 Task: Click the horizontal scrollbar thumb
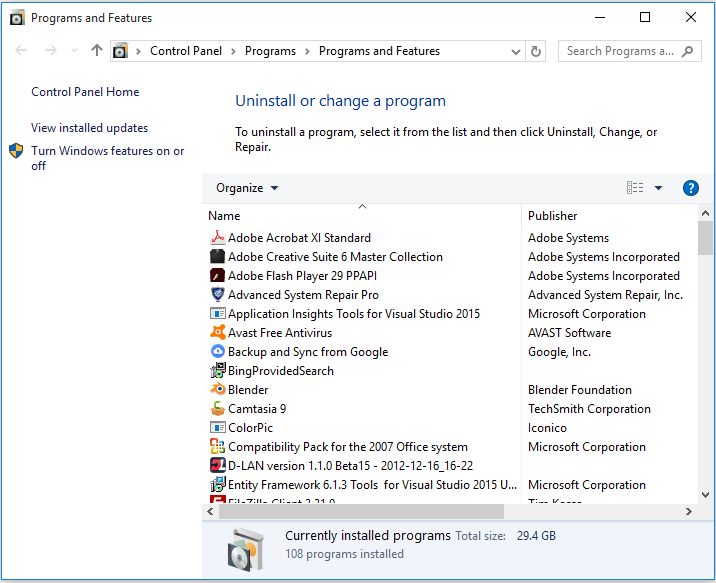click(361, 512)
